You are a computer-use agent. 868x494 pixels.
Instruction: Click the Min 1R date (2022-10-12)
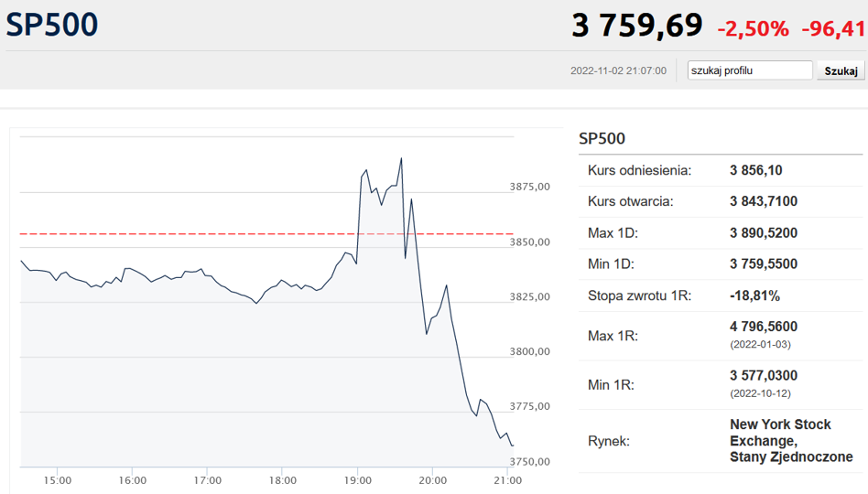pyautogui.click(x=760, y=393)
